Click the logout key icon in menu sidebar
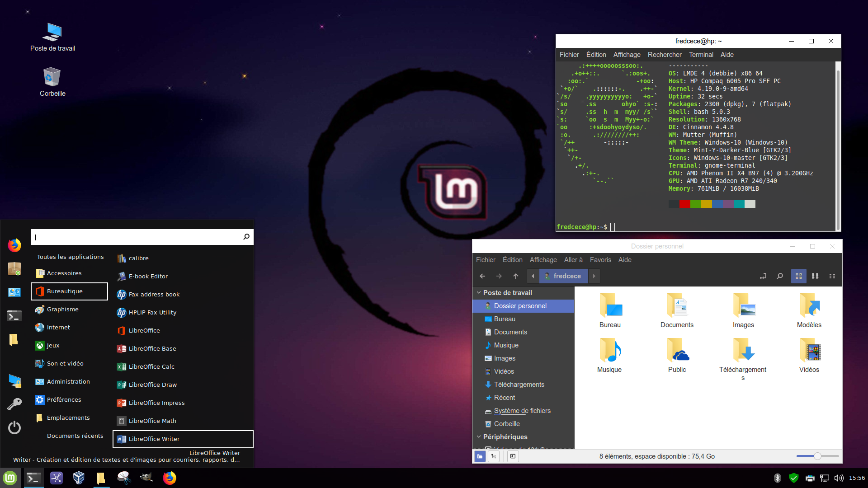Viewport: 868px width, 488px height. click(x=14, y=404)
